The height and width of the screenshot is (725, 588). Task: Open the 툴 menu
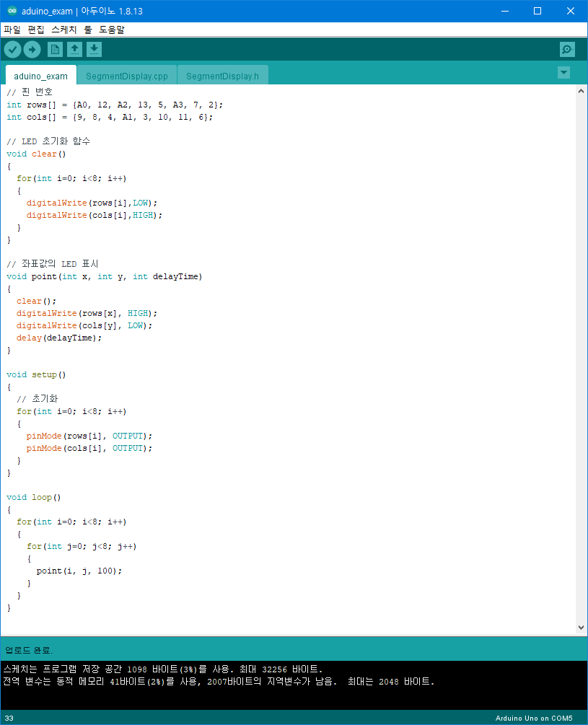click(88, 30)
